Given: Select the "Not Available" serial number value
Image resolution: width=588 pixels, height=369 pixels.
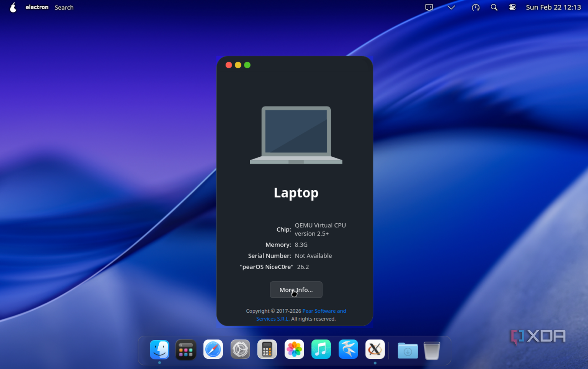Looking at the screenshot, I should (x=313, y=256).
